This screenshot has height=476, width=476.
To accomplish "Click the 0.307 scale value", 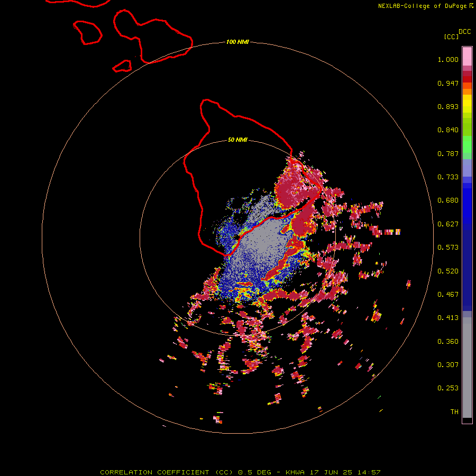I will [x=448, y=365].
